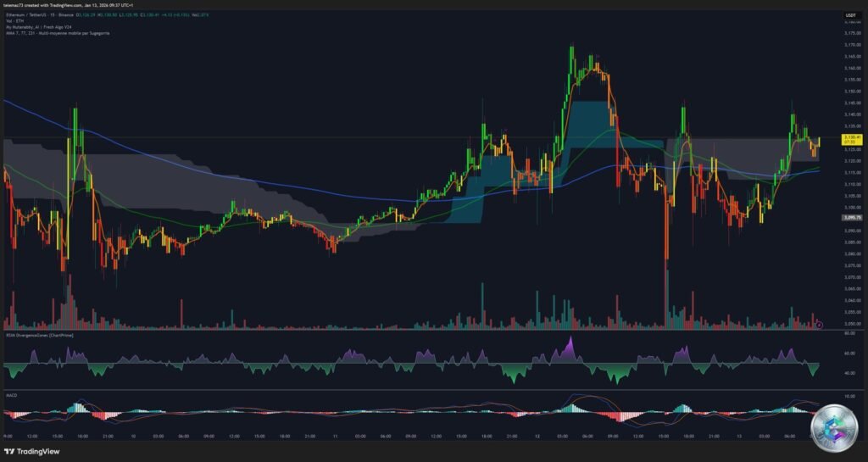Click the 60.00 level on RSI scale
The image size is (868, 462).
[x=850, y=353]
